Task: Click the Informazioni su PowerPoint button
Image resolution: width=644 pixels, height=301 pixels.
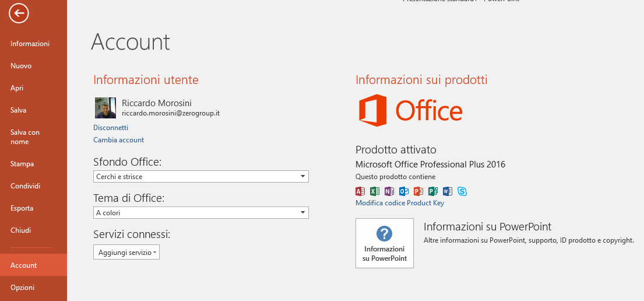Action: pos(385,243)
